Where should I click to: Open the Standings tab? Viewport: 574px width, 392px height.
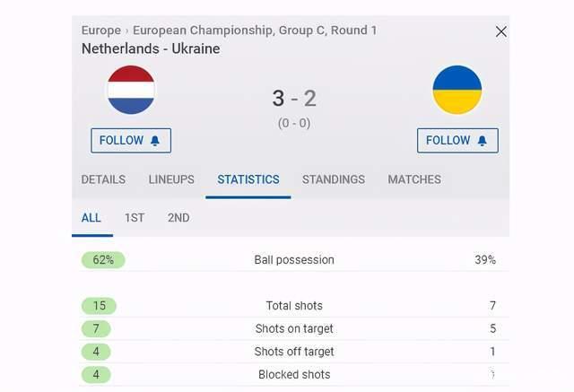pos(334,179)
